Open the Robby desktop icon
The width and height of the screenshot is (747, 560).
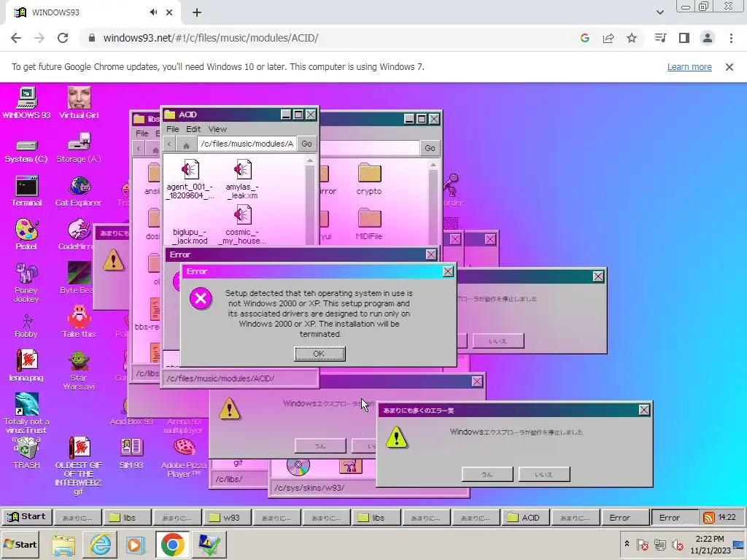[26, 326]
